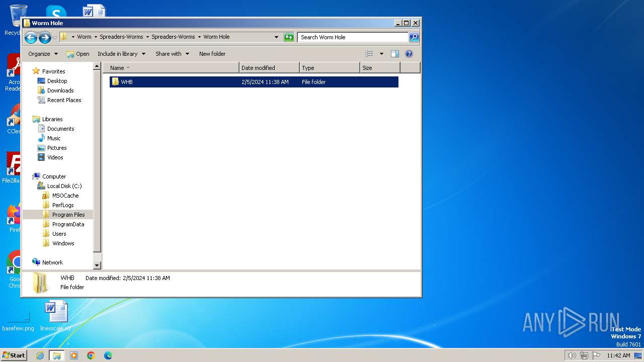Open Include in library menu
This screenshot has width=644, height=362.
click(121, 54)
